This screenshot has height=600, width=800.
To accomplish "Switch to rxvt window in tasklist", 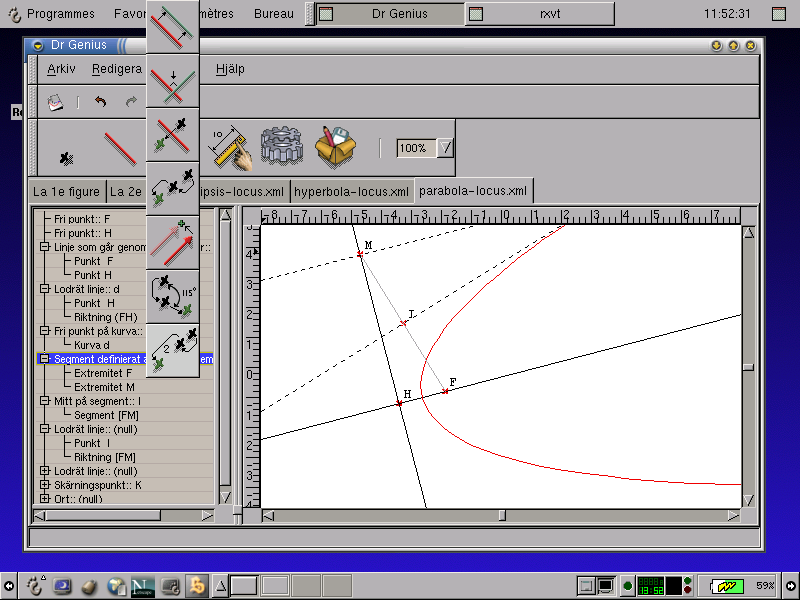I will tap(540, 14).
